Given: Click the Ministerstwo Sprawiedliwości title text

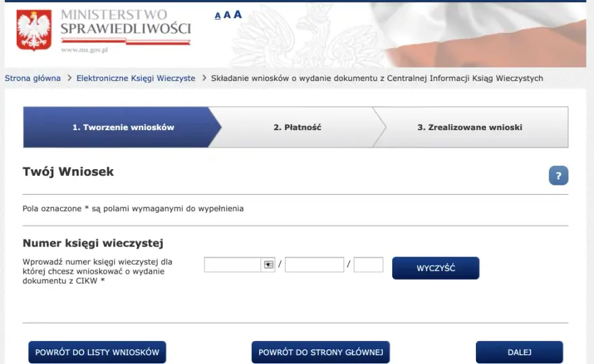Looking at the screenshot, I should [x=126, y=22].
